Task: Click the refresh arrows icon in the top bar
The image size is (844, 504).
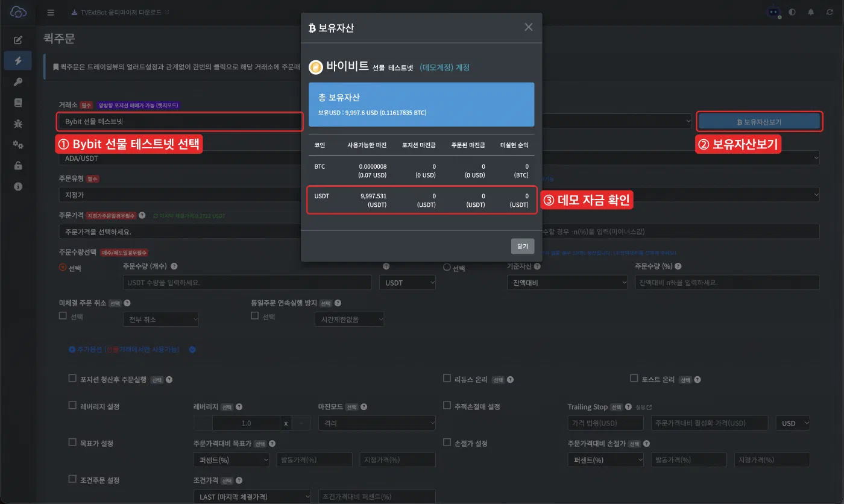Action: pyautogui.click(x=830, y=12)
